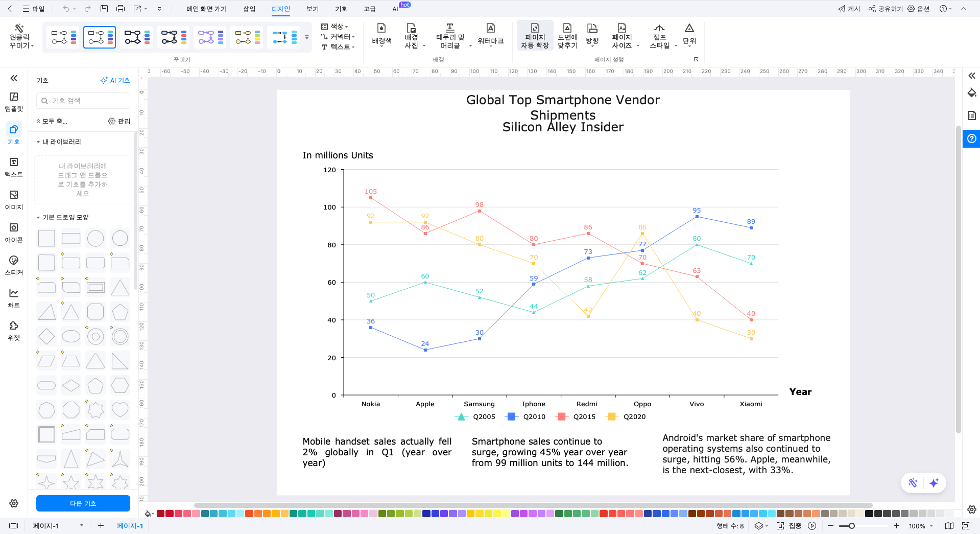This screenshot has width=980, height=534.
Task: Click the print icon in top toolbar
Action: 121,9
